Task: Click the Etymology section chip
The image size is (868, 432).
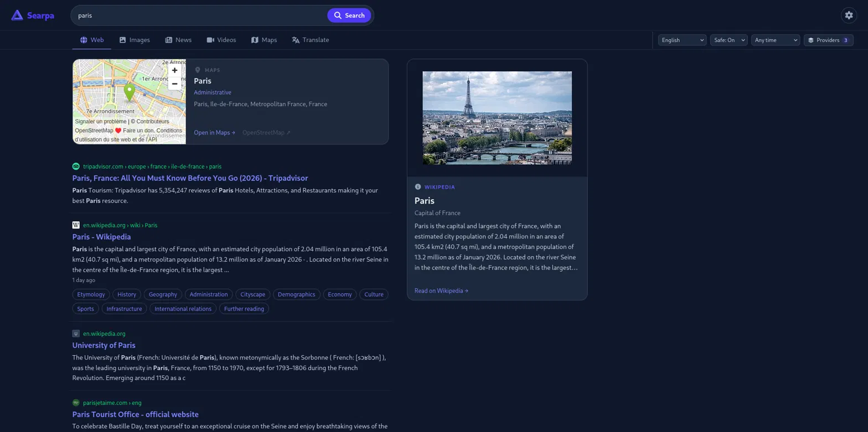Action: 91,294
